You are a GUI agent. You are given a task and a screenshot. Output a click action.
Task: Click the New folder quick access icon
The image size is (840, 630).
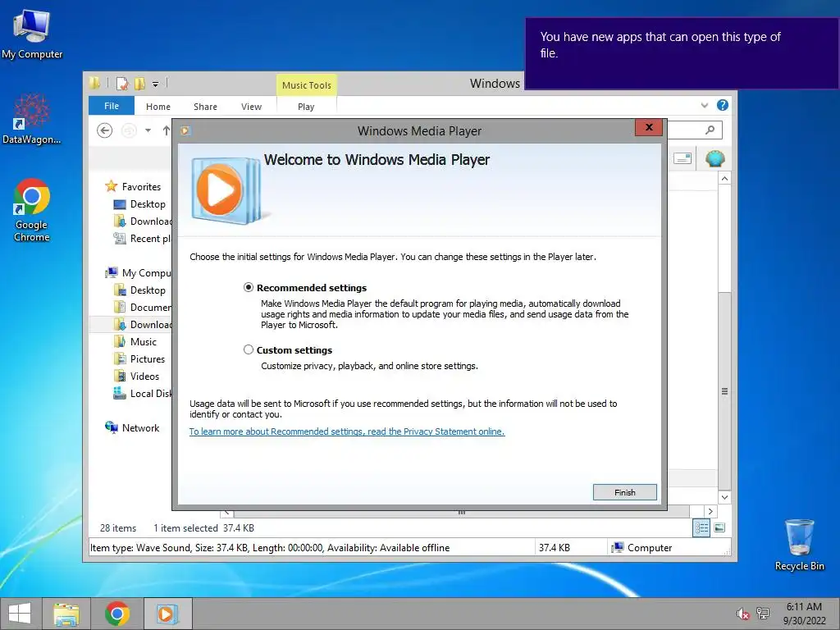[139, 83]
